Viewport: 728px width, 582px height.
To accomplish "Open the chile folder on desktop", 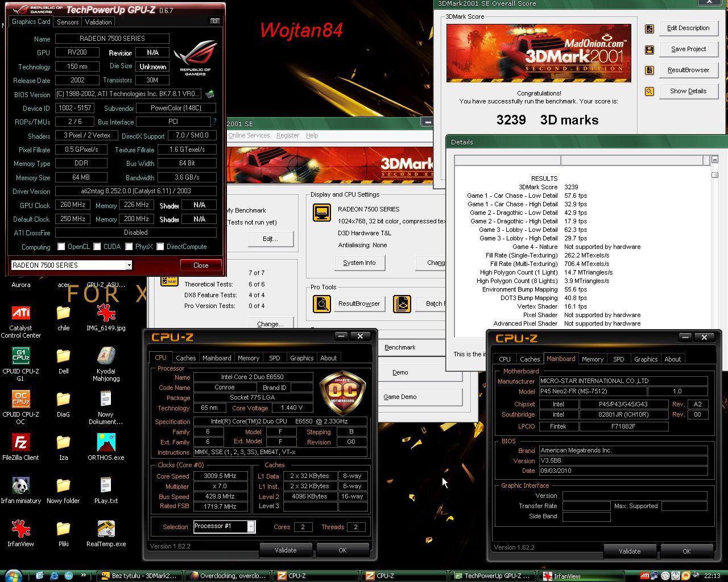I will pos(63,318).
